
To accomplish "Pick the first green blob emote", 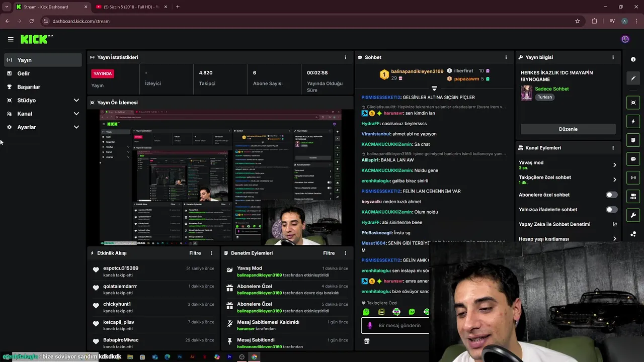I will pos(366,312).
